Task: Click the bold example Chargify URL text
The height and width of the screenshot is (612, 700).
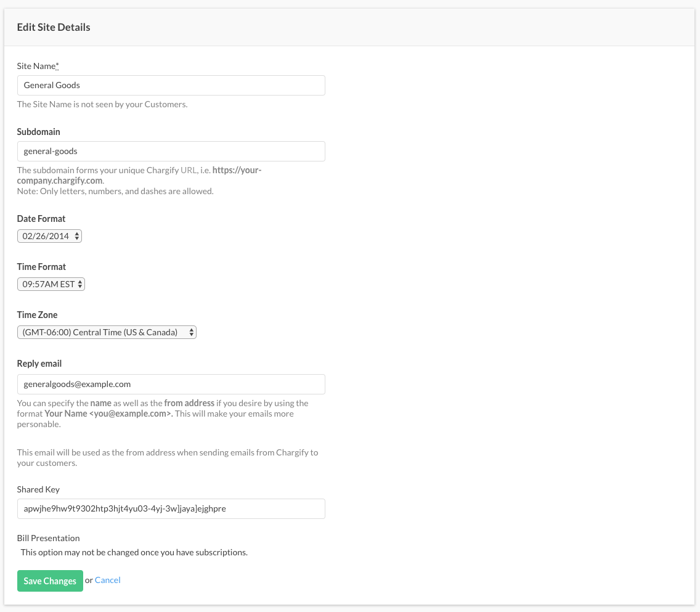Action: 60,181
